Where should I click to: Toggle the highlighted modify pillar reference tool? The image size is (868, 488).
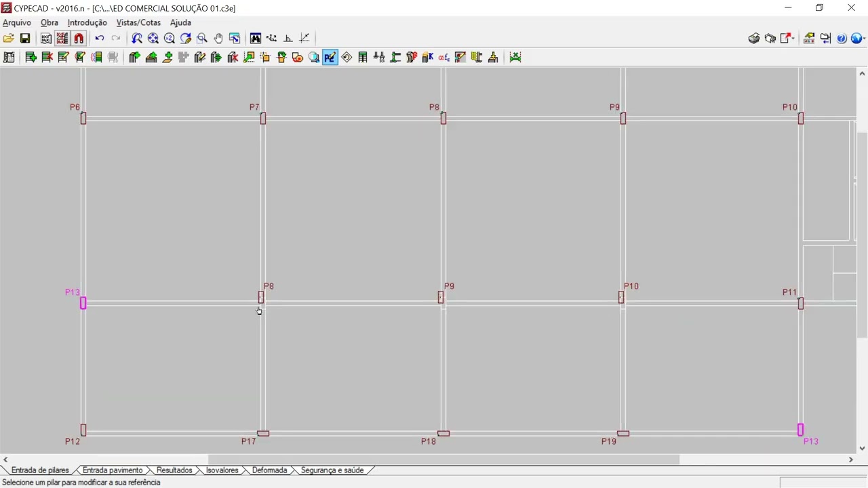(330, 58)
